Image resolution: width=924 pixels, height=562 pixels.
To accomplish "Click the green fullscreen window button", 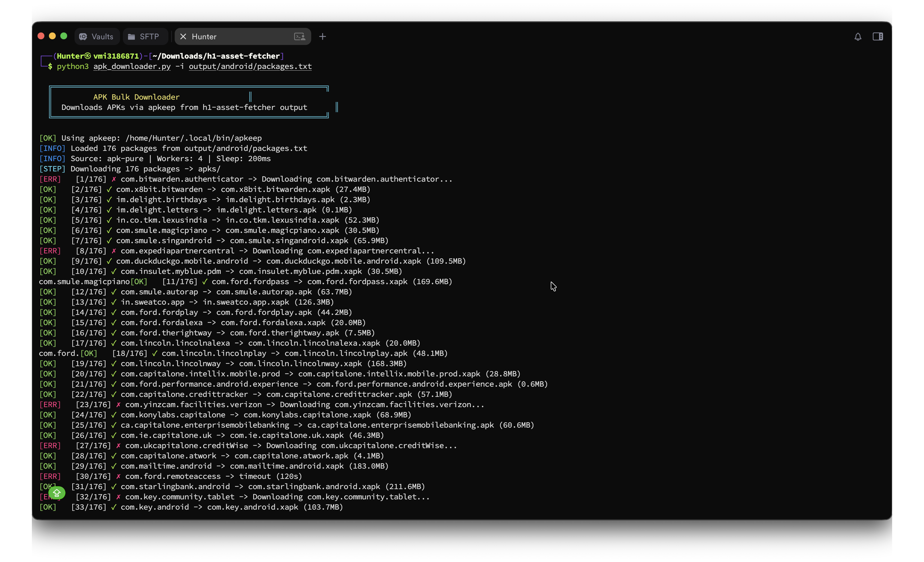I will tap(64, 36).
